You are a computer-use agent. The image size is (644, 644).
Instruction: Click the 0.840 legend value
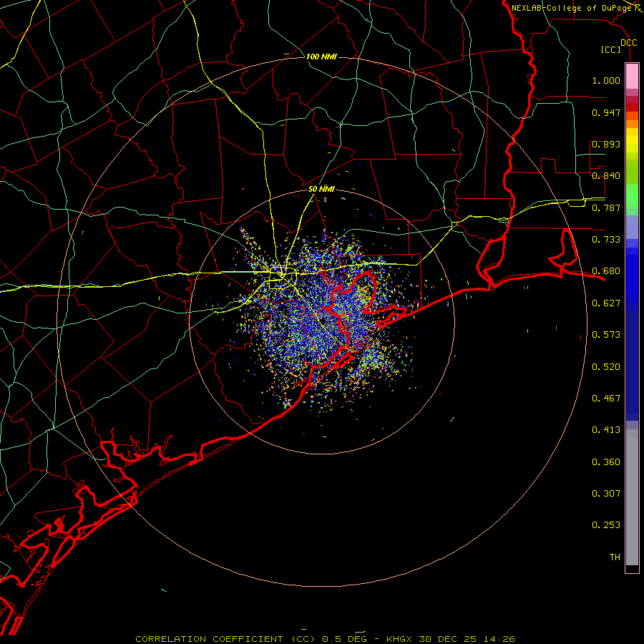coord(606,176)
